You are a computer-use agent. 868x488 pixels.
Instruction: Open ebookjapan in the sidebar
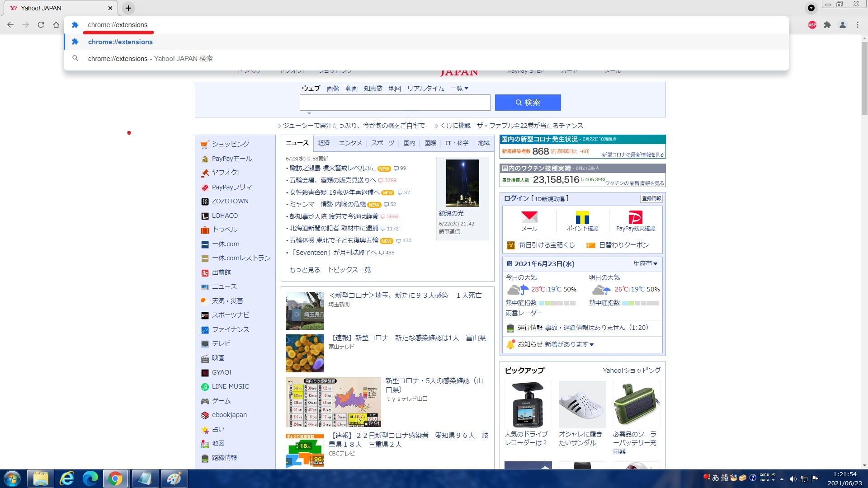[x=229, y=415]
